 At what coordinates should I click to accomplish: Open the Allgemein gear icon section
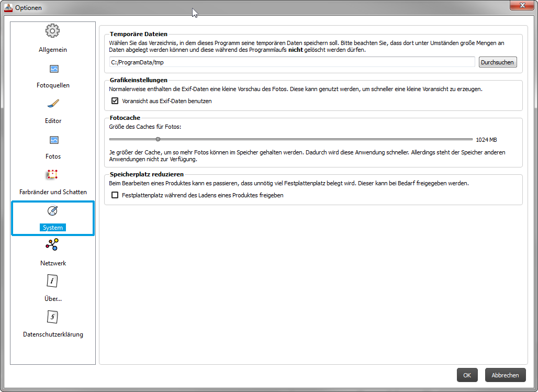pyautogui.click(x=52, y=30)
